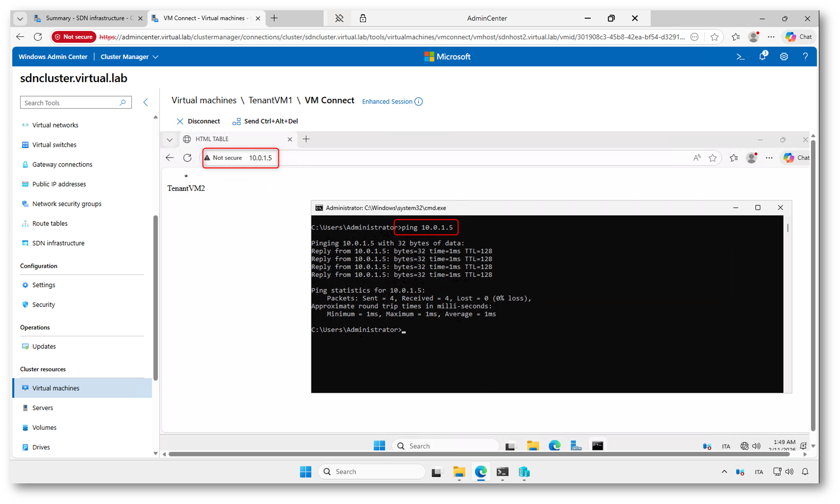The image size is (840, 504).
Task: Open Virtual switches in sidebar
Action: point(54,145)
